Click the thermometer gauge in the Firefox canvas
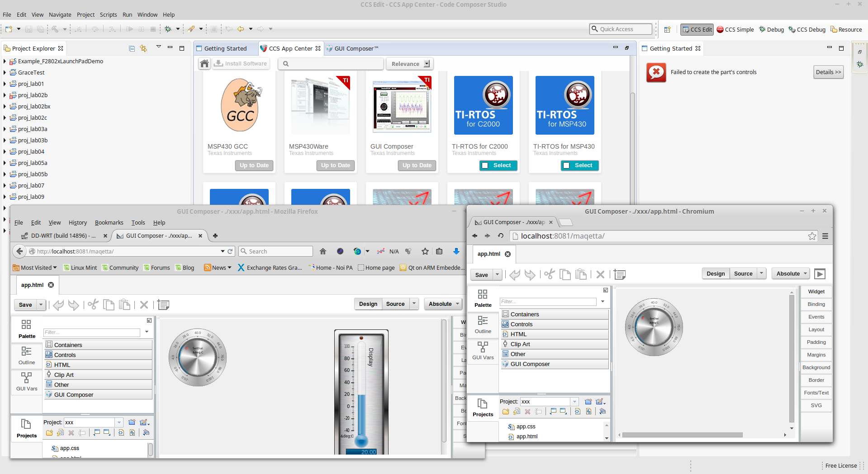868x474 pixels. tap(361, 392)
